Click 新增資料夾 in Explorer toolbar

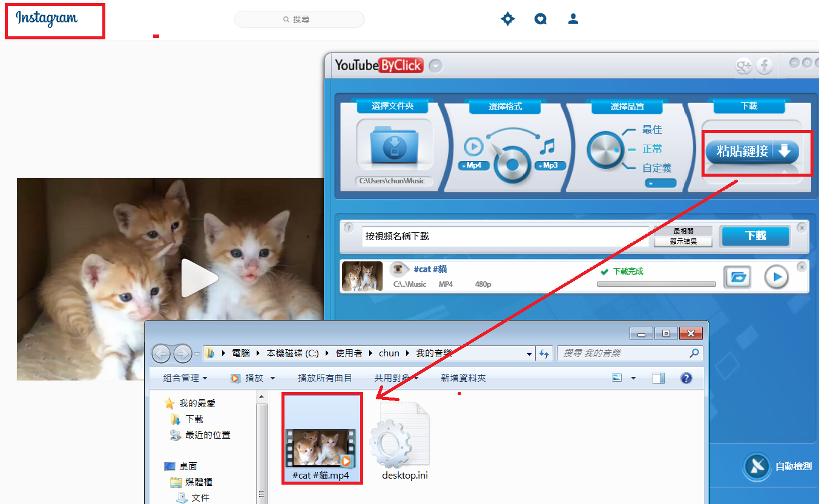[x=463, y=378]
